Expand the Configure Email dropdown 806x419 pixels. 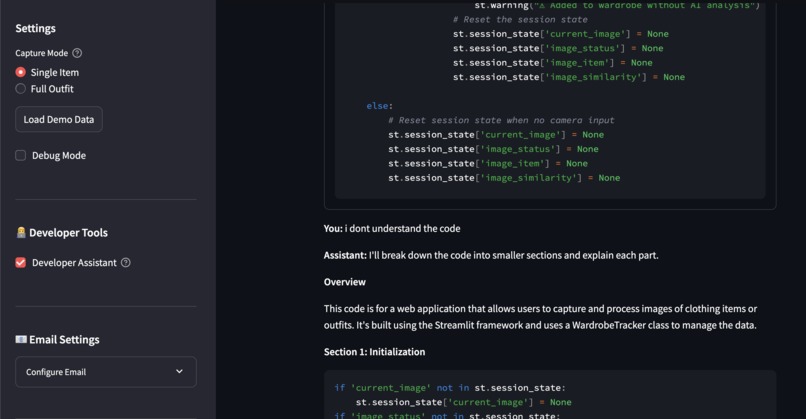click(x=106, y=372)
